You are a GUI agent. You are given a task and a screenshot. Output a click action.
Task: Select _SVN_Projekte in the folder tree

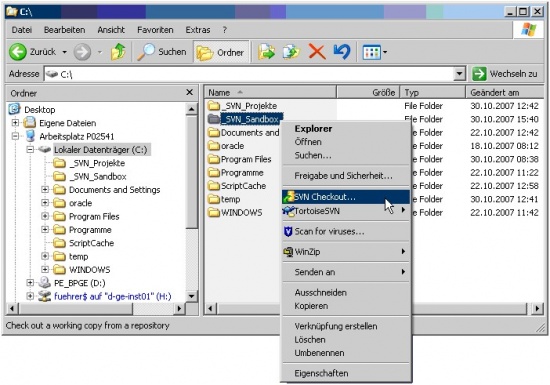click(x=97, y=163)
